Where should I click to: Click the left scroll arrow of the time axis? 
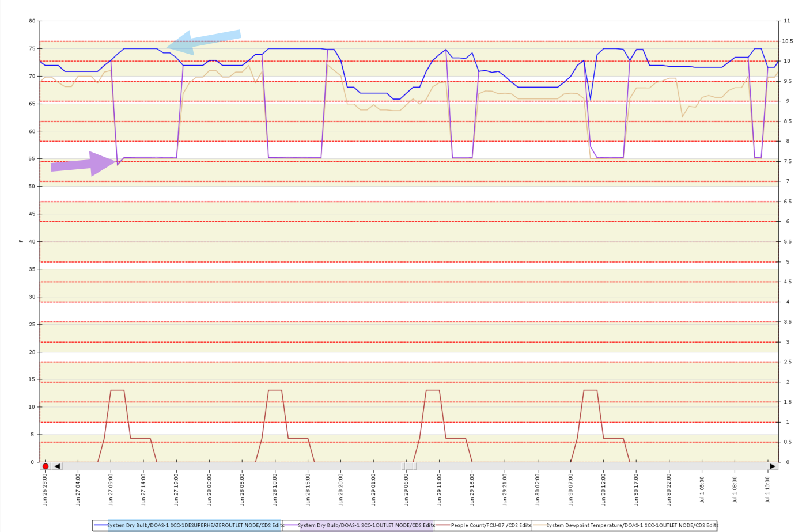pyautogui.click(x=57, y=466)
